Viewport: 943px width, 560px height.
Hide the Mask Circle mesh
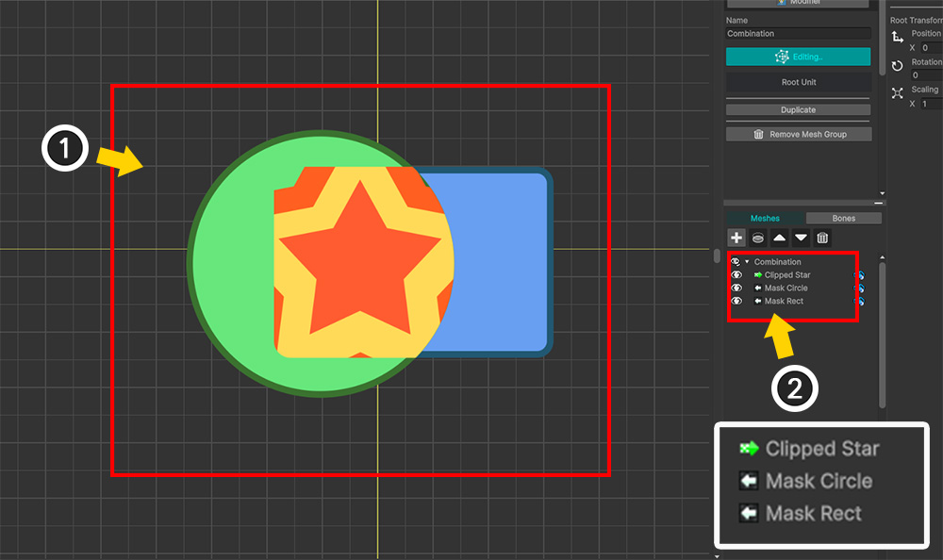(736, 288)
